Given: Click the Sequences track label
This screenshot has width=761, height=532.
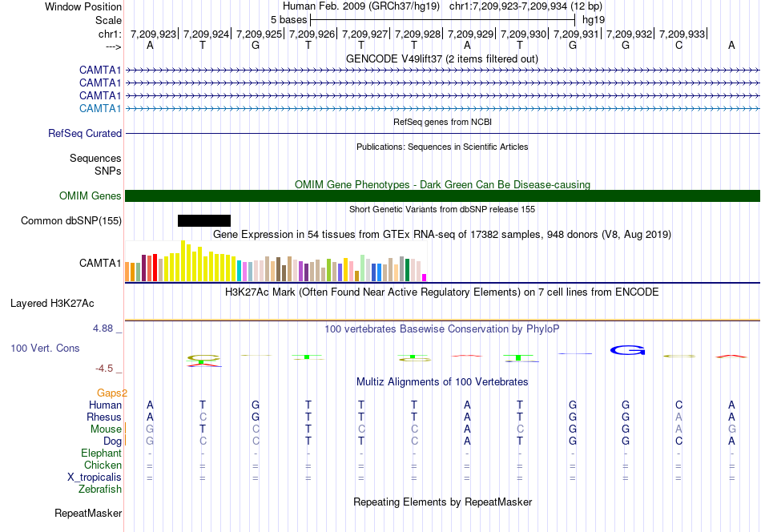Looking at the screenshot, I should click(95, 159).
